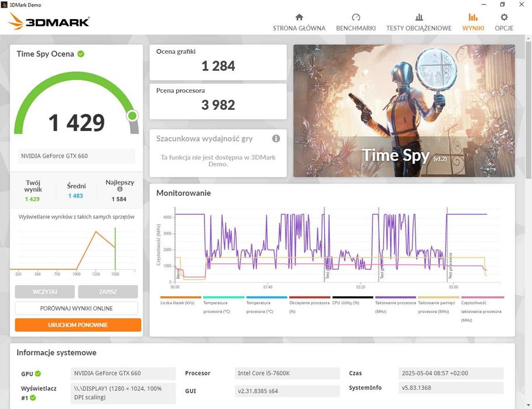Click purple Taktowanie procesora legend swatch
This screenshot has width=532, height=409.
(395, 297)
